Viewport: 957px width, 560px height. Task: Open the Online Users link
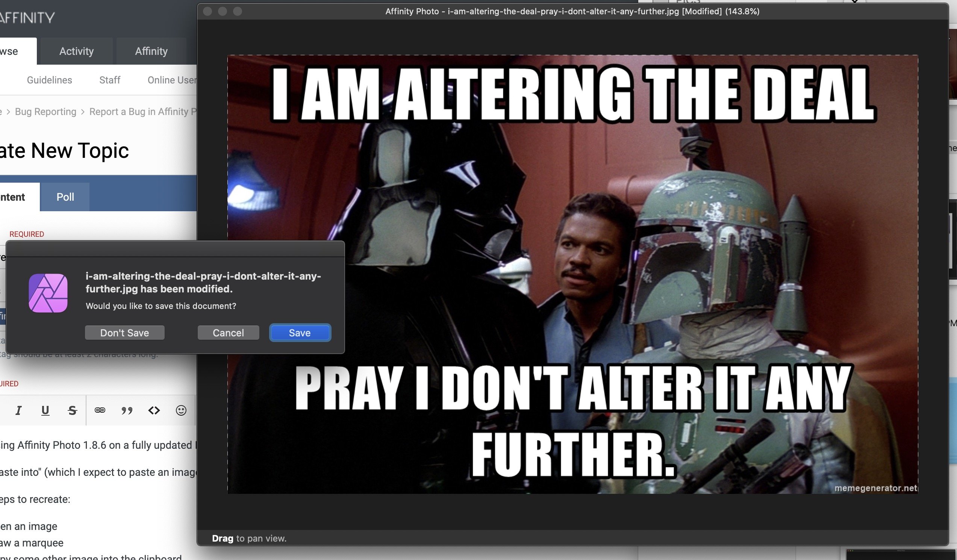pos(172,80)
